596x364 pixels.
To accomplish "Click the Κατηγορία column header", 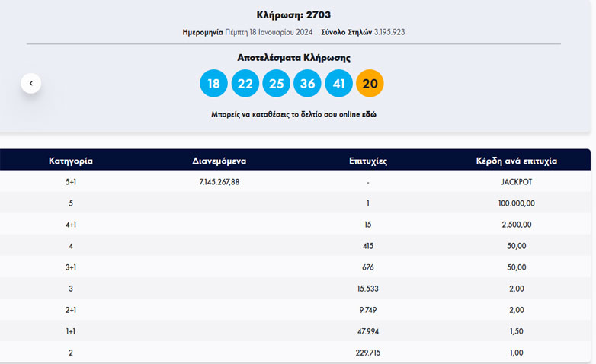I will click(71, 161).
